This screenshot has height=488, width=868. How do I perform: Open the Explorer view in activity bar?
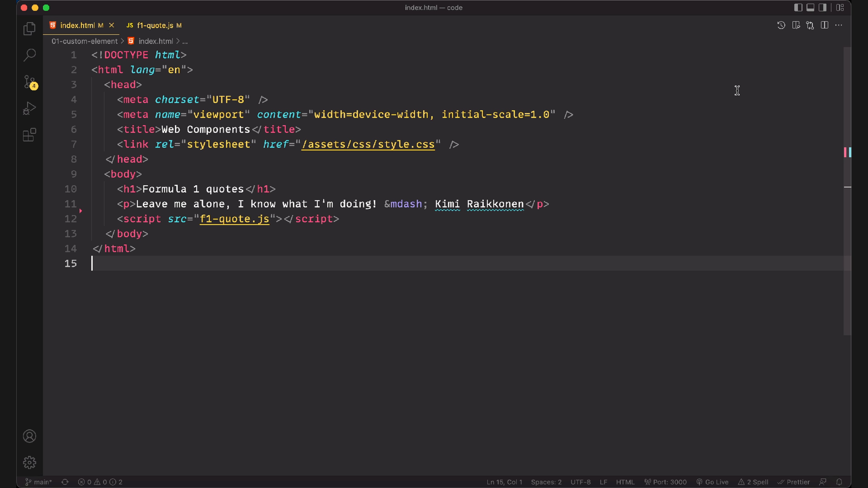click(30, 29)
